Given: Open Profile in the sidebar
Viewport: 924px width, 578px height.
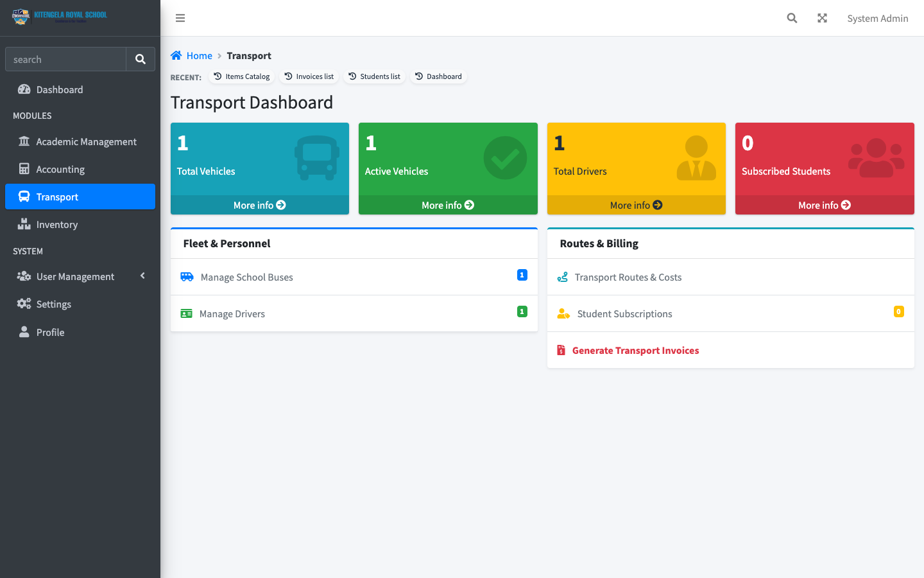Looking at the screenshot, I should (x=80, y=332).
